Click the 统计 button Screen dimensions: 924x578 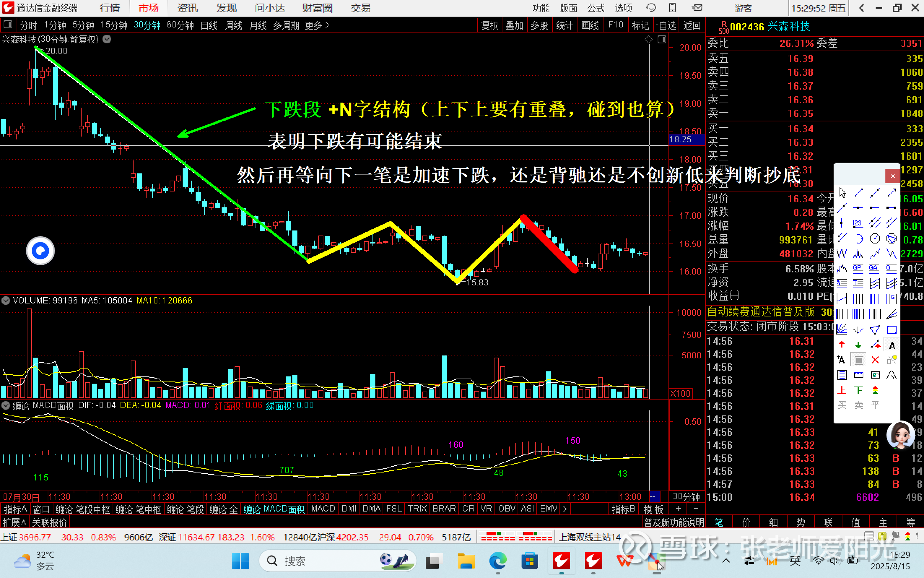(565, 25)
